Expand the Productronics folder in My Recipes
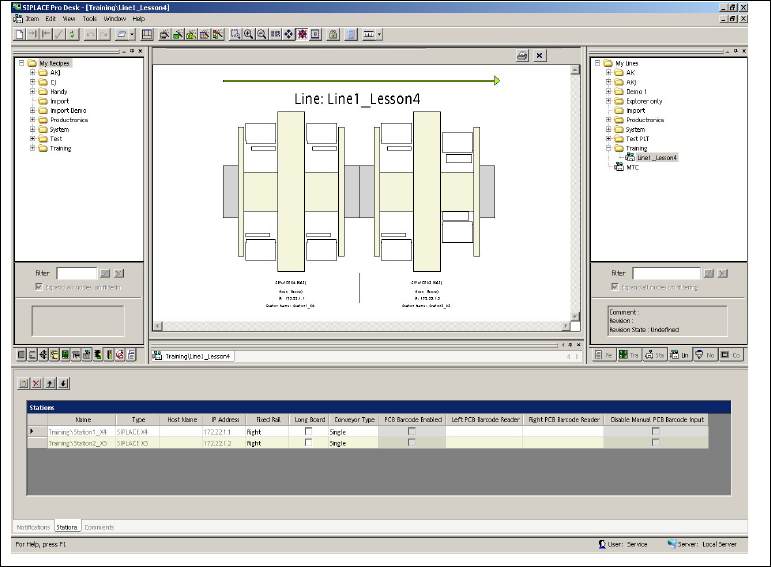 (32, 119)
